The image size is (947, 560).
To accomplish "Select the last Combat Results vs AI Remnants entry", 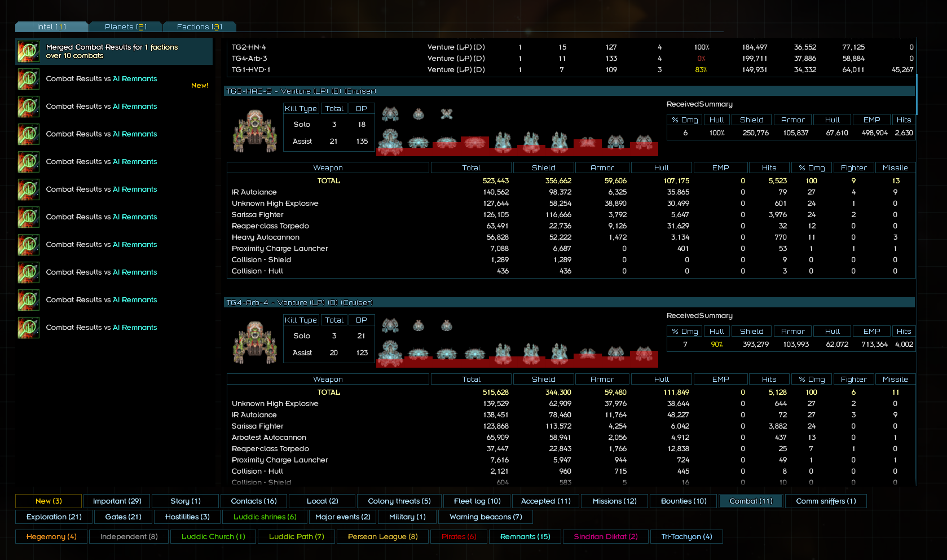I will point(114,328).
